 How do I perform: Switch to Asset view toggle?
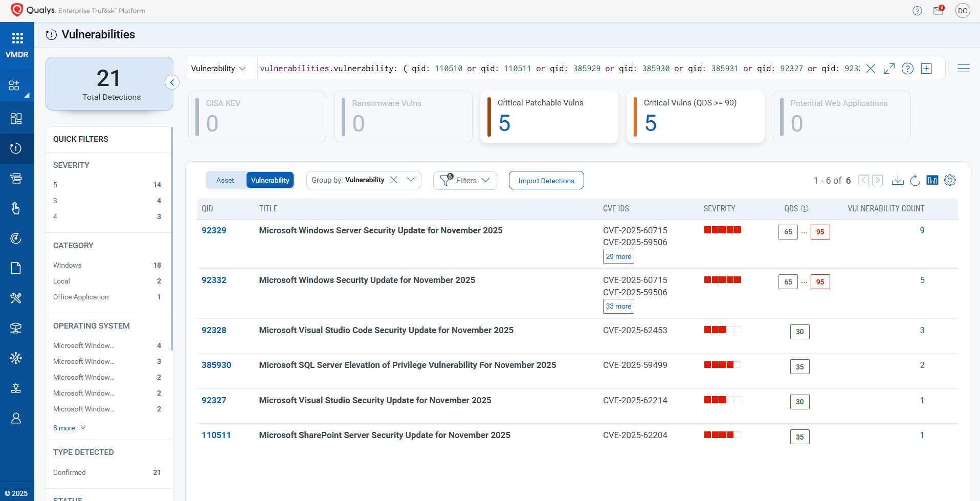225,180
